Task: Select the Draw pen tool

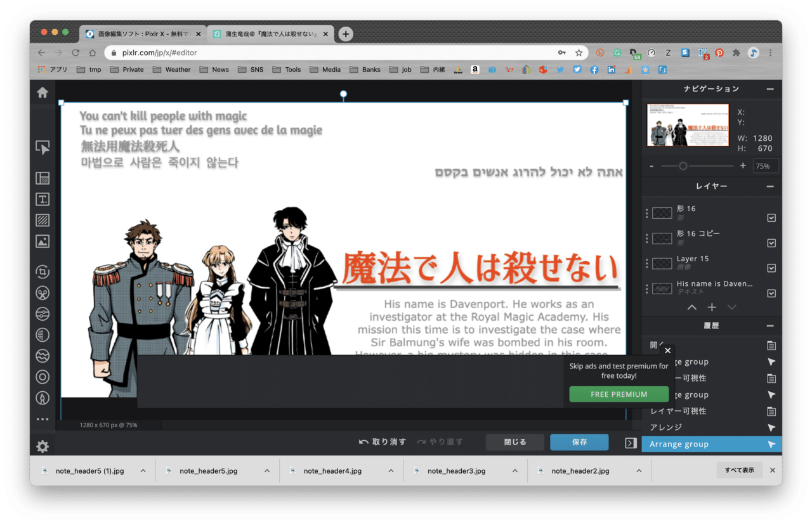Action: point(43,398)
